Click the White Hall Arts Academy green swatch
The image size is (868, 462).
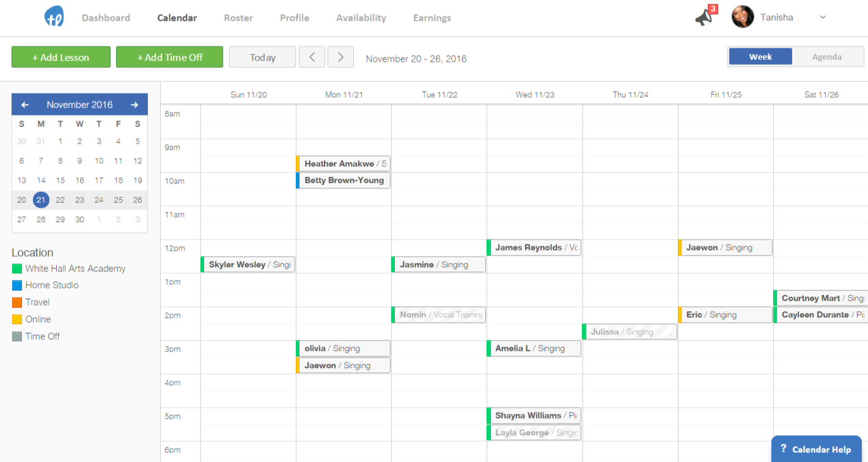point(17,268)
